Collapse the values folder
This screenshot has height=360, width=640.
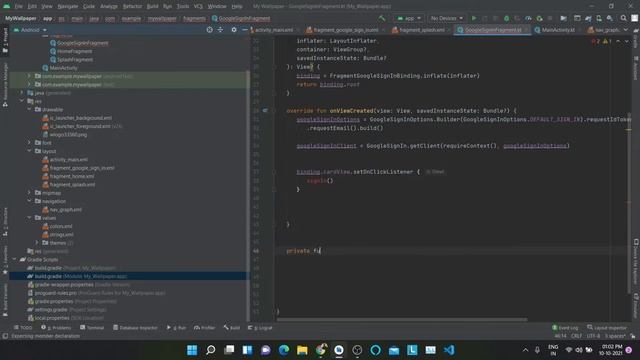pos(29,218)
